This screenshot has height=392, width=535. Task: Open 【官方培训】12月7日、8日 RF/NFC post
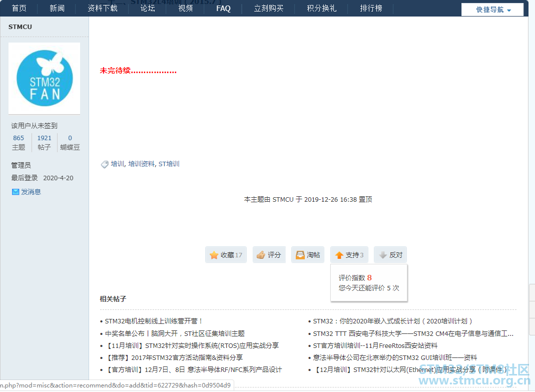[x=194, y=369]
